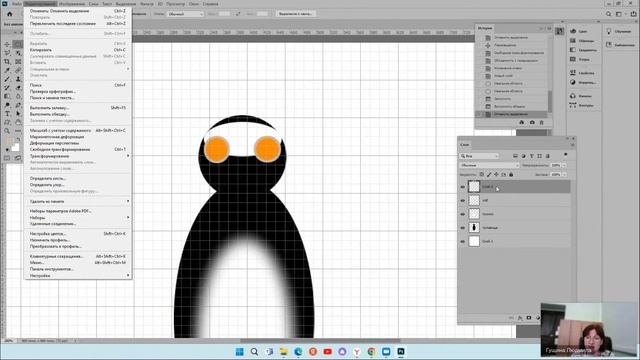Click the background color swatch in toolbox

tap(16, 147)
